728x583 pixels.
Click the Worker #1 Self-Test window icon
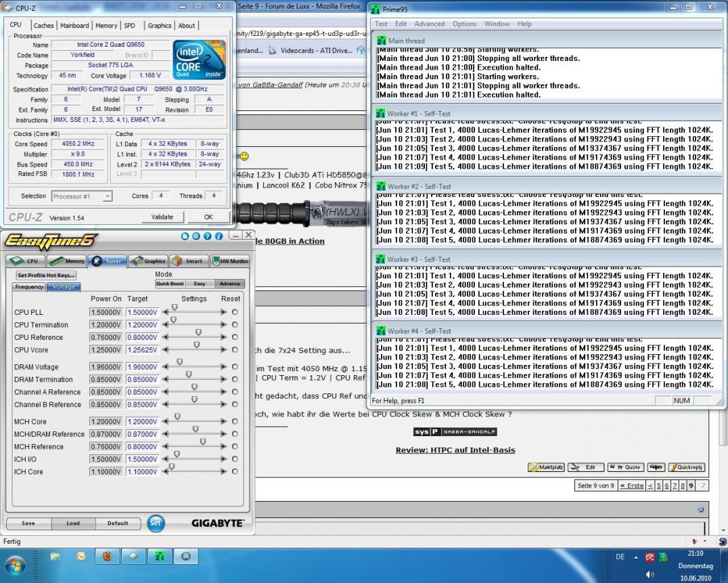(x=381, y=113)
